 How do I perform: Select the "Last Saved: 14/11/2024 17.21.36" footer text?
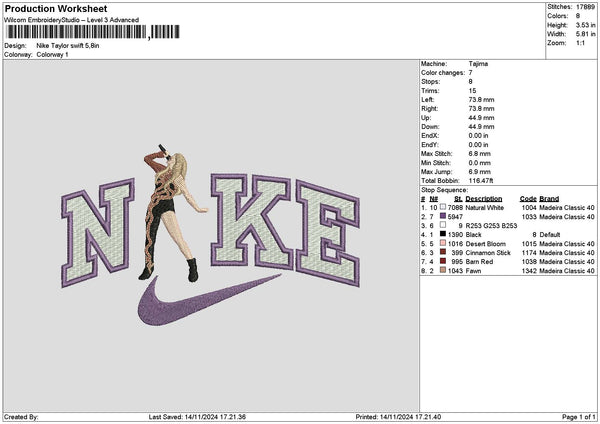(197, 417)
